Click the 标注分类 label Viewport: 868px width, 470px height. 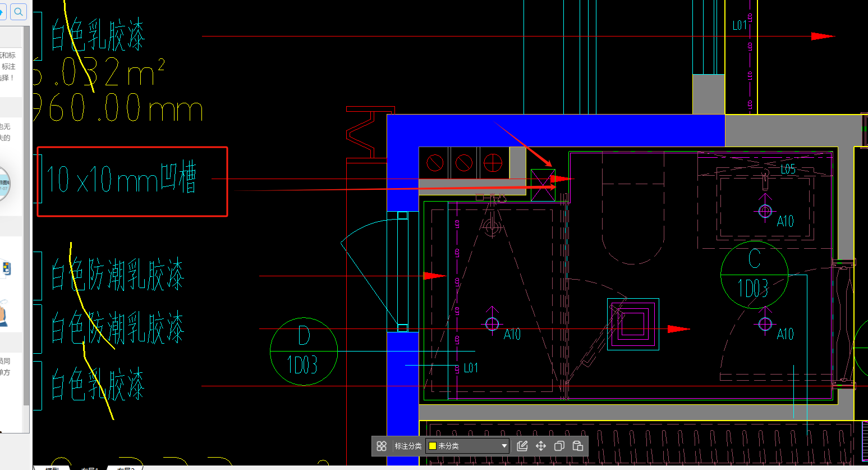pos(408,446)
